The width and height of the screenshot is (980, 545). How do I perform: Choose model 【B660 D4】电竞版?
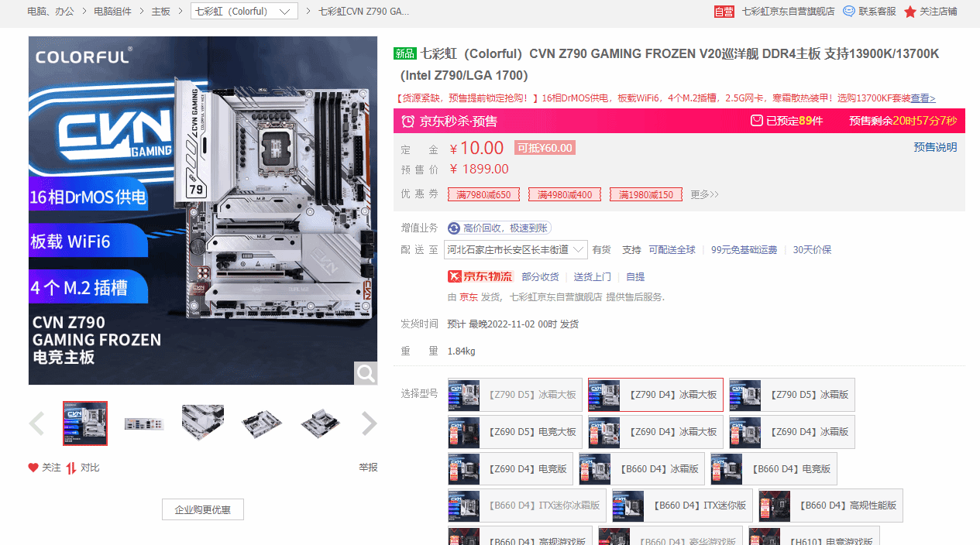pyautogui.click(x=774, y=469)
